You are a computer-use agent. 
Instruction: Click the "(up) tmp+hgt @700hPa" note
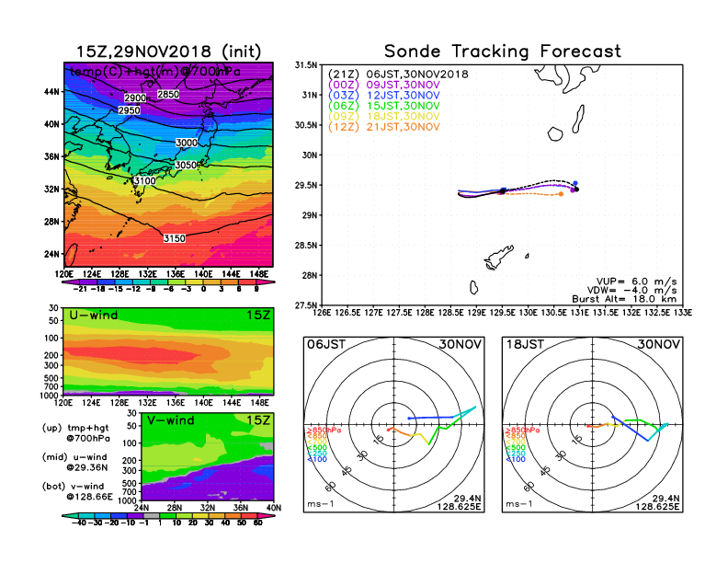pos(76,433)
